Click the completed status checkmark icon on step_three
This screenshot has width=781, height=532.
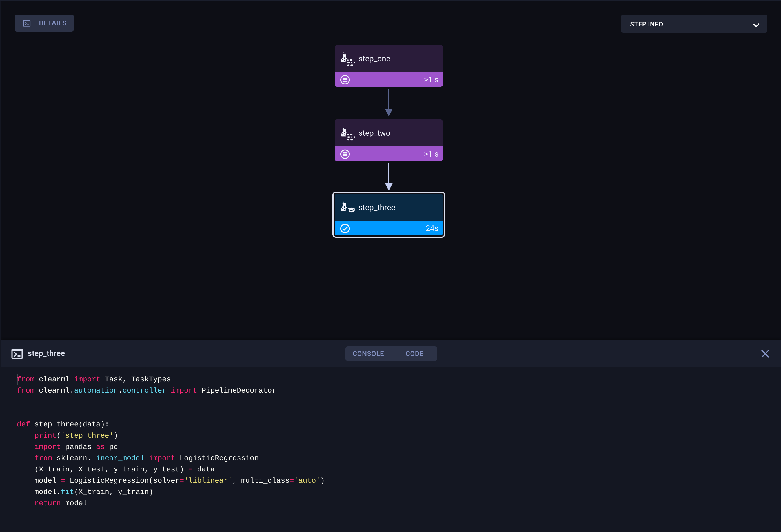tap(345, 228)
